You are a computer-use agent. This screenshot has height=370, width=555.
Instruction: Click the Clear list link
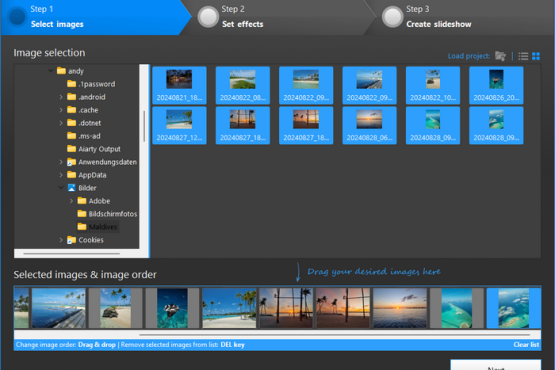click(x=526, y=345)
